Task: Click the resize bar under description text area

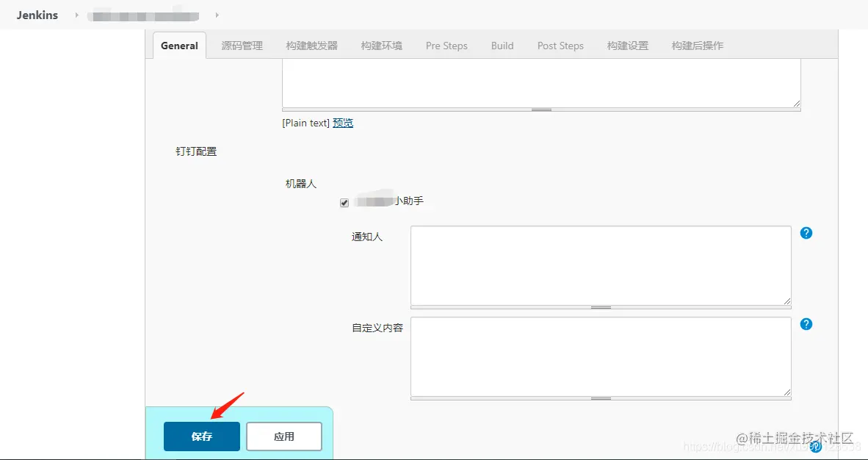Action: click(541, 109)
